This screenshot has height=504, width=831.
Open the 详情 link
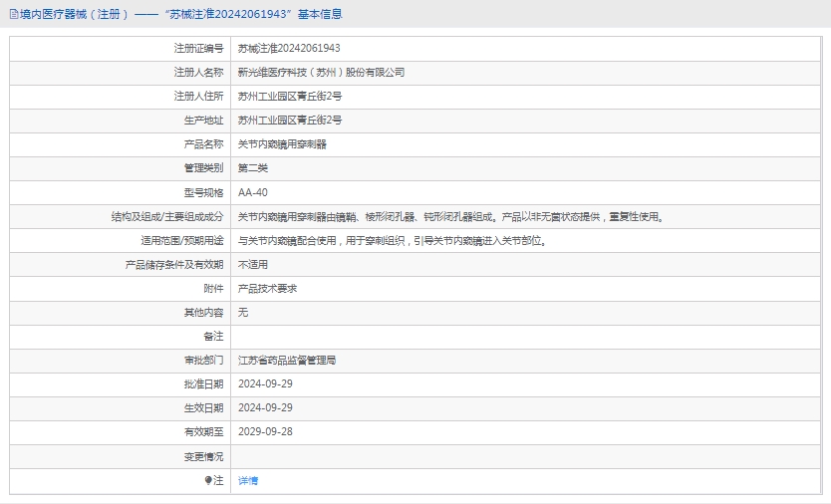tap(248, 480)
